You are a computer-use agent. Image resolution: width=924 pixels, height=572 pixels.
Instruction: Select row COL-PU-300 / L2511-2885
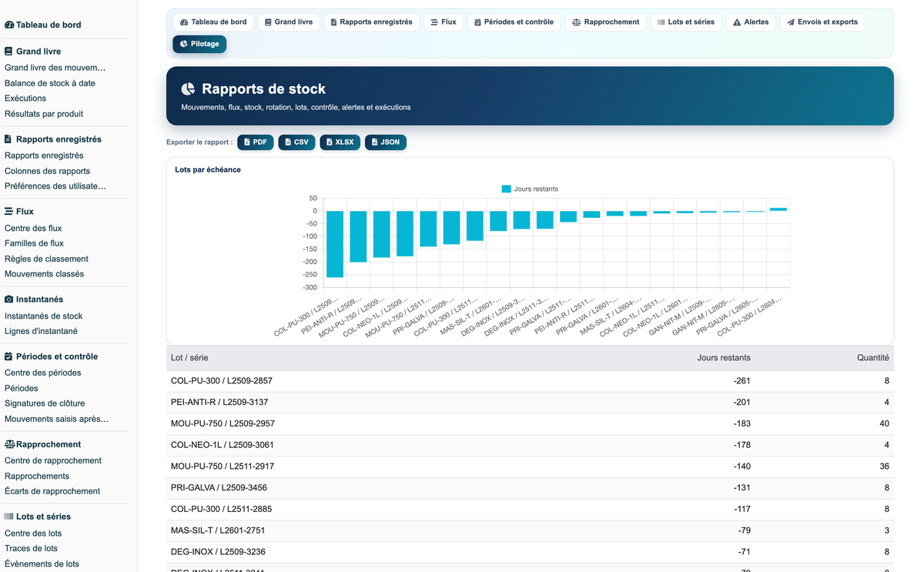tap(530, 509)
